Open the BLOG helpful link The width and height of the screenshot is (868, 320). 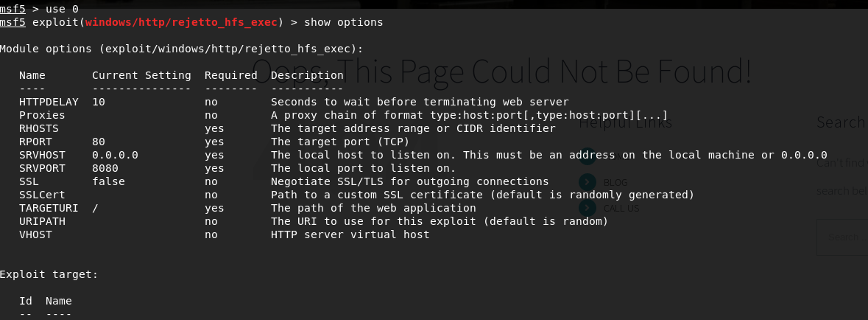pos(615,182)
